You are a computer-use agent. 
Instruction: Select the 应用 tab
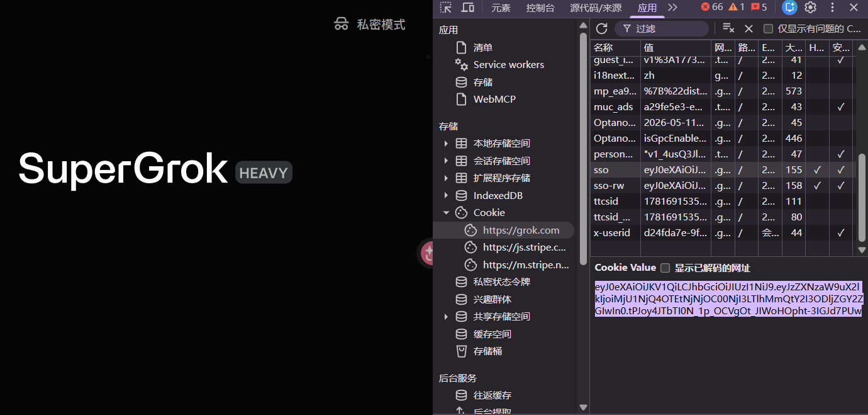click(647, 8)
